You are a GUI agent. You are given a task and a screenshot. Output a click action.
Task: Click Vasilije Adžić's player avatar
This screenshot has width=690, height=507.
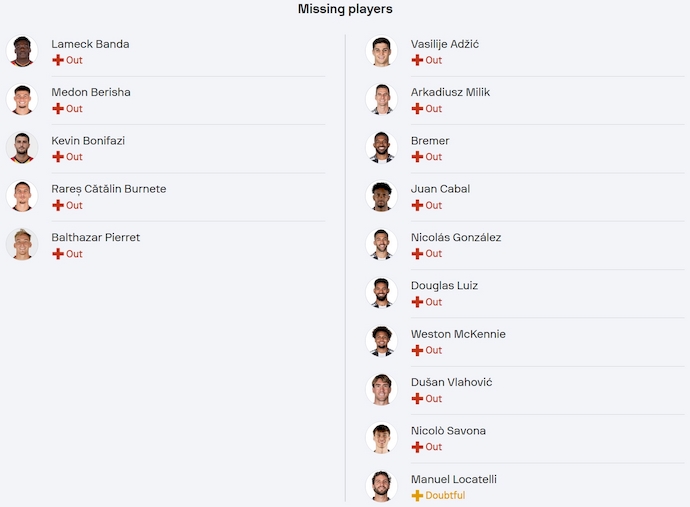point(381,51)
